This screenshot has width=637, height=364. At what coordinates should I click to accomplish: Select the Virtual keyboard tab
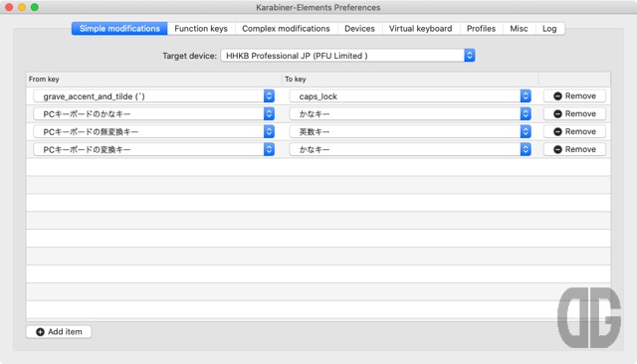click(x=420, y=29)
